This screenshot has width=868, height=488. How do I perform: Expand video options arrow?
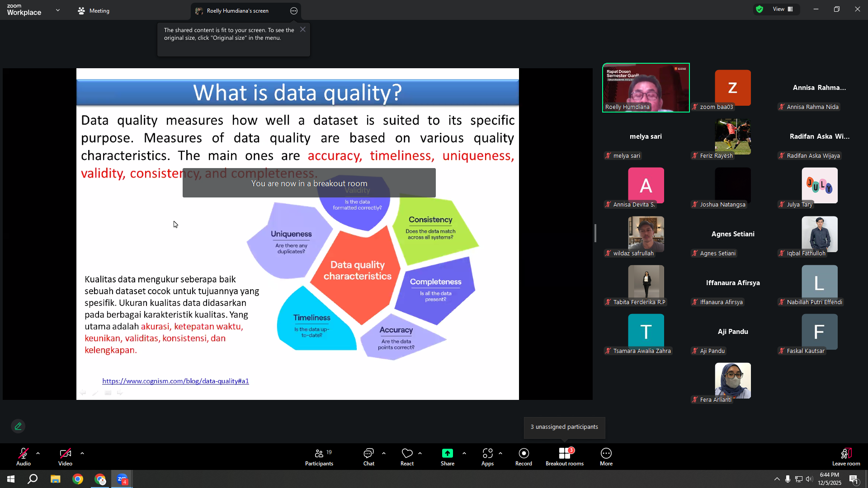point(82,453)
